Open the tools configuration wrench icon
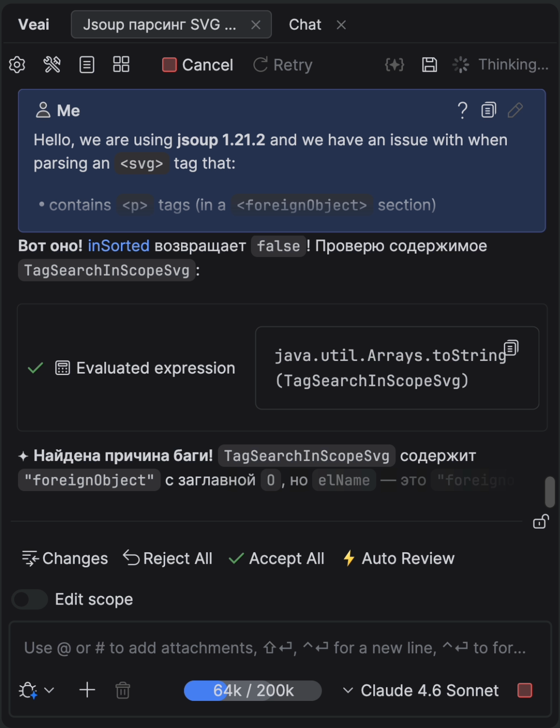 pos(52,64)
